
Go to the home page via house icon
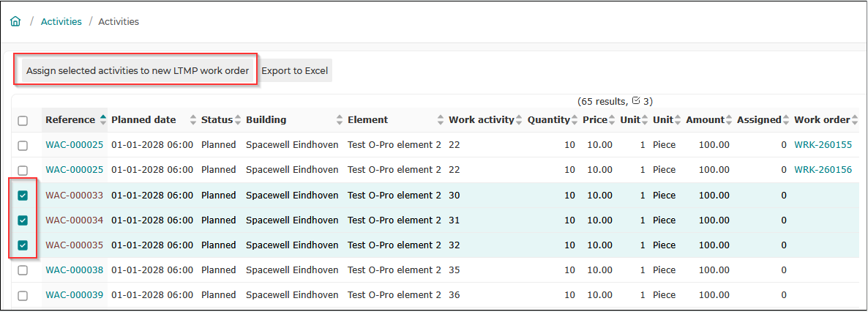tap(15, 22)
